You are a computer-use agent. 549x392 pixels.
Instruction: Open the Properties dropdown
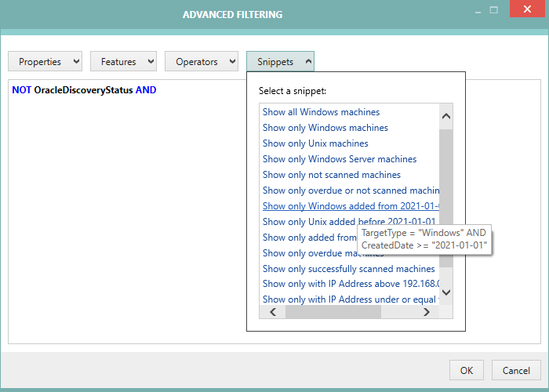pos(45,62)
